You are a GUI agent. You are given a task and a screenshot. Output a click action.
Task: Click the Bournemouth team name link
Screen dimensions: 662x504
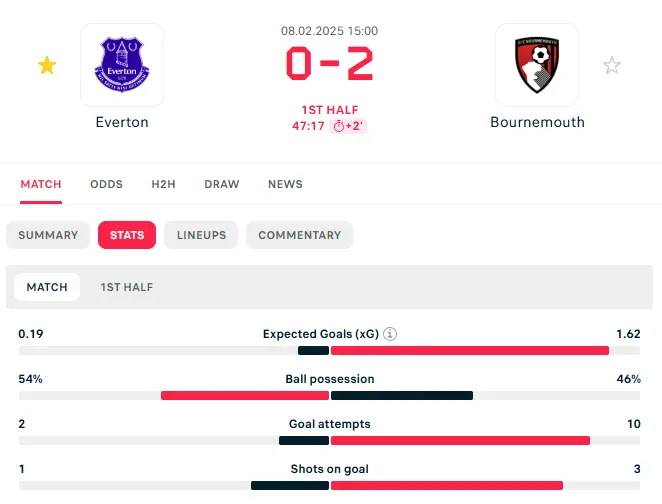pyautogui.click(x=537, y=122)
